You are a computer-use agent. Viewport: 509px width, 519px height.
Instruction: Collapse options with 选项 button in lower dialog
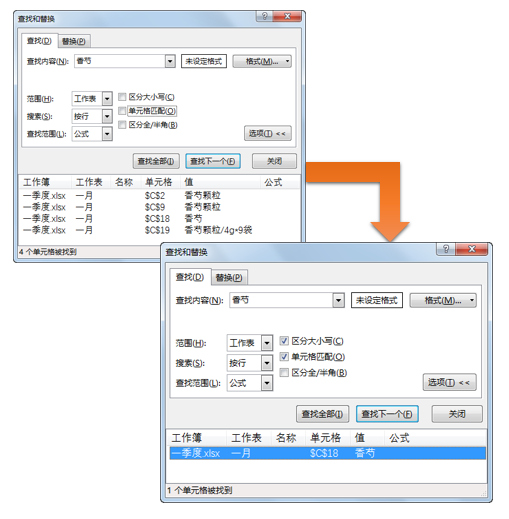point(449,382)
